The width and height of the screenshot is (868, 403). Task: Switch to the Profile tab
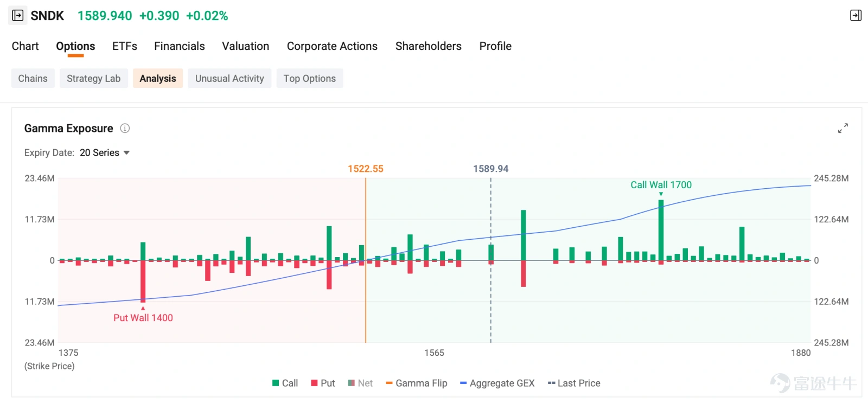[495, 46]
